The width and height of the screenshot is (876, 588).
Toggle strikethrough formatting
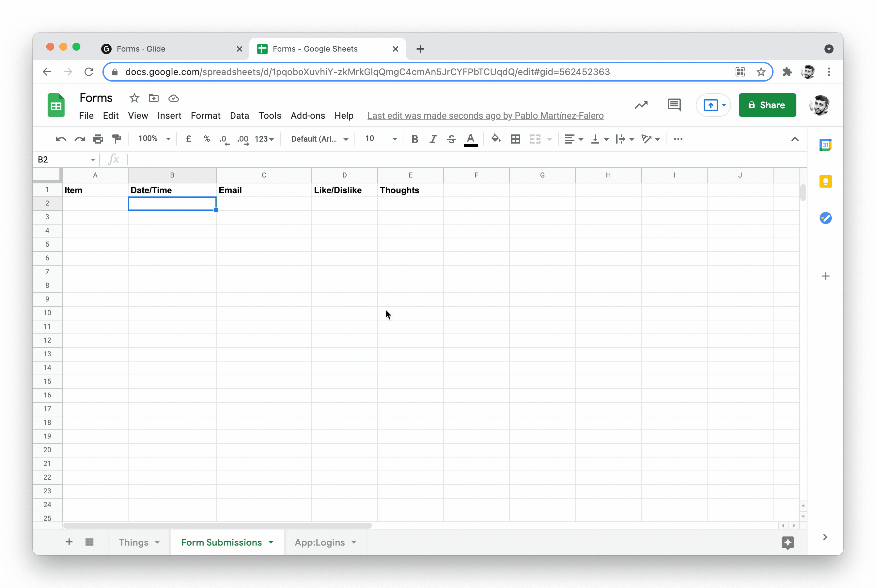(x=451, y=139)
